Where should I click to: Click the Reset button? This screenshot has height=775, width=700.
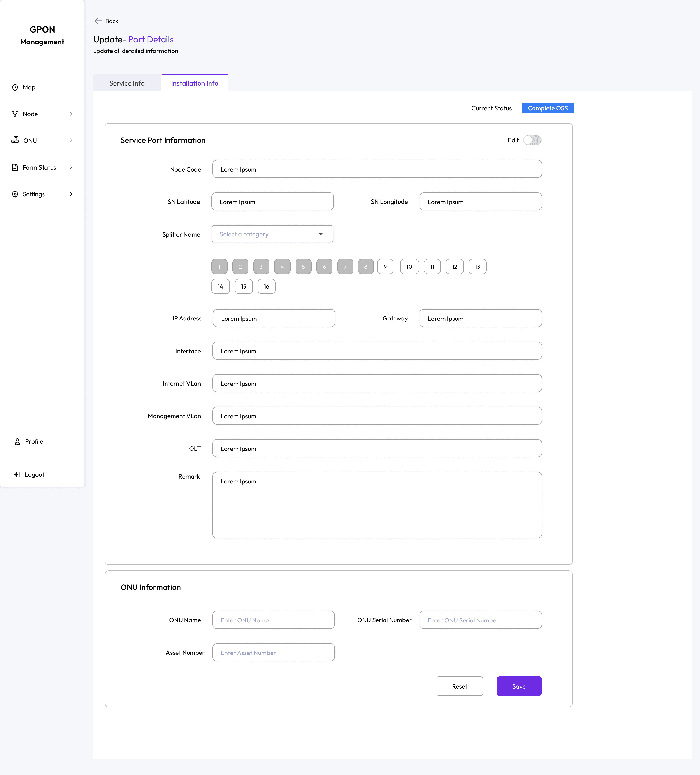[459, 686]
